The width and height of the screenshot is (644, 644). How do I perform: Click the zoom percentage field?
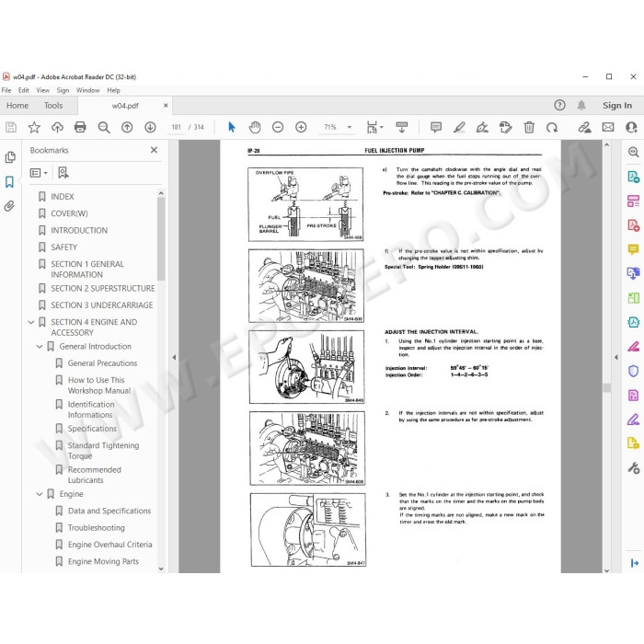(x=330, y=127)
